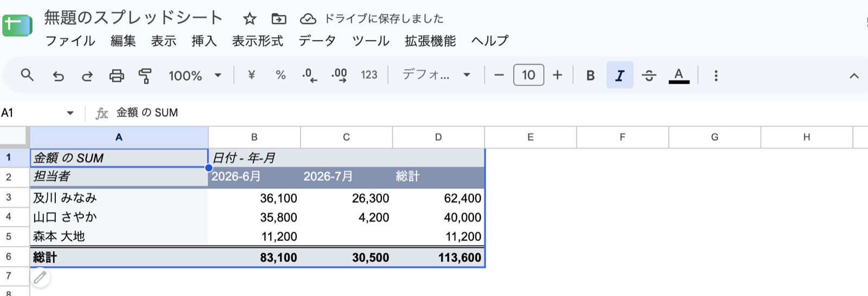Edit pivot table with pencil button
Screen dimensions: 868x296
click(40, 278)
